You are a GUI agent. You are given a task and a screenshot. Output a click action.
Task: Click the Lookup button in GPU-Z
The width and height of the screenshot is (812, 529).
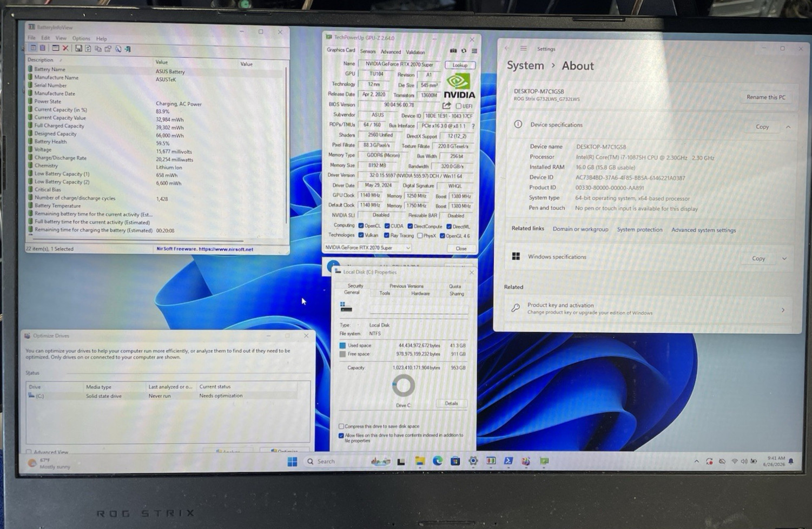[x=460, y=65]
